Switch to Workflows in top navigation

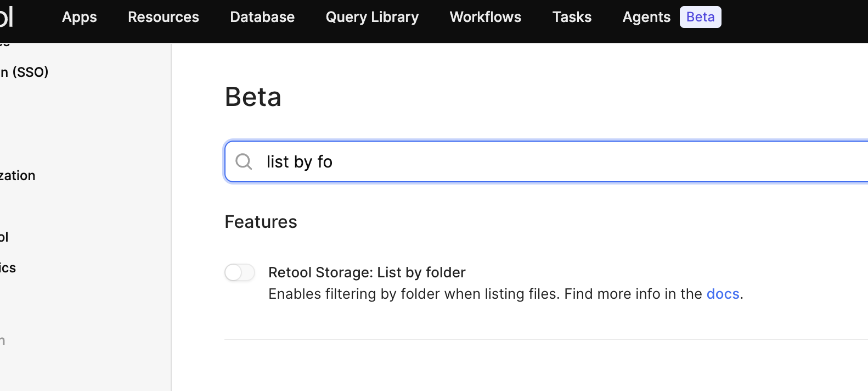(x=485, y=17)
